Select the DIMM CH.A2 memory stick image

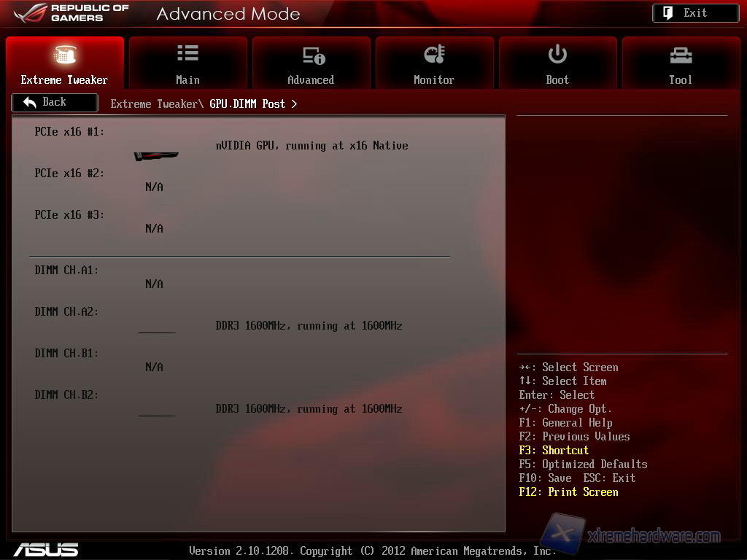157,331
